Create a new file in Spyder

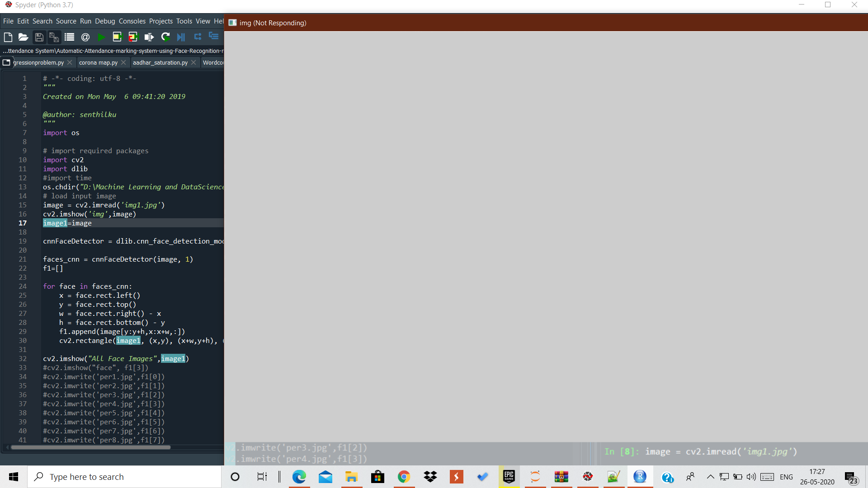(8, 37)
